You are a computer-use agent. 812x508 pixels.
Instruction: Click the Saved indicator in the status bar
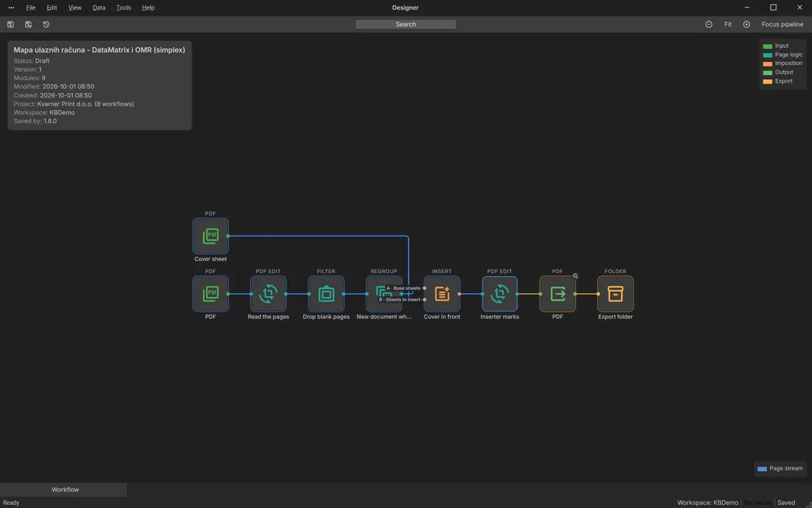(786, 502)
